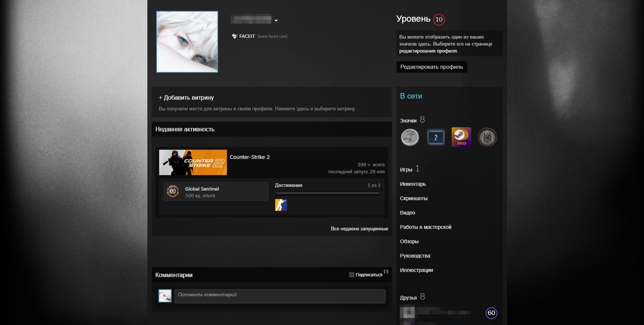Open the Counter-Strike 2 banner image
644x325 pixels.
click(x=193, y=162)
